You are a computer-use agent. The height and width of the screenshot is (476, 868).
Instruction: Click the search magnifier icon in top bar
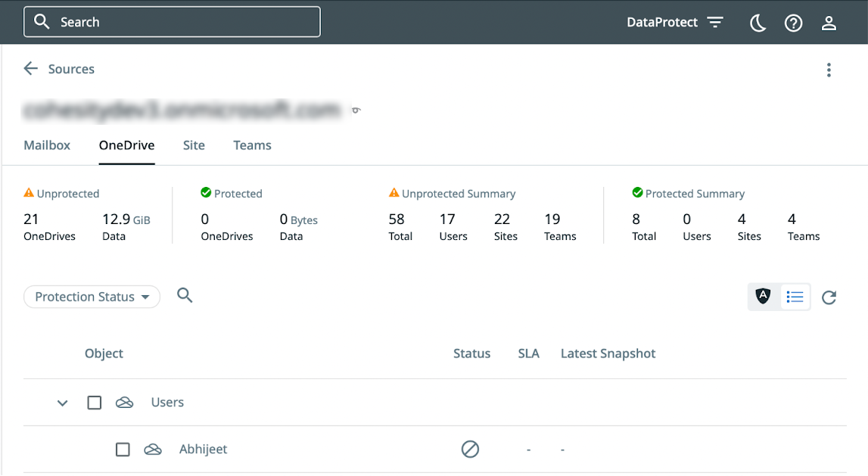42,22
